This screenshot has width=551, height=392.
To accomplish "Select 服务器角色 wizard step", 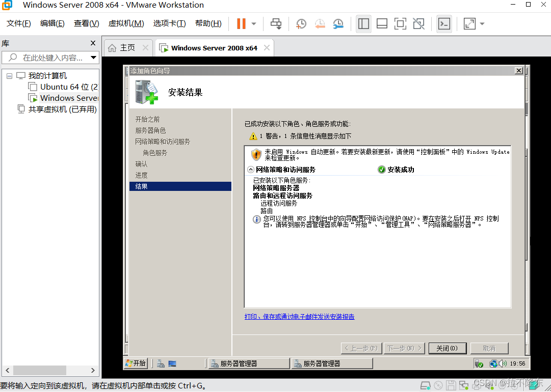I will click(x=150, y=130).
